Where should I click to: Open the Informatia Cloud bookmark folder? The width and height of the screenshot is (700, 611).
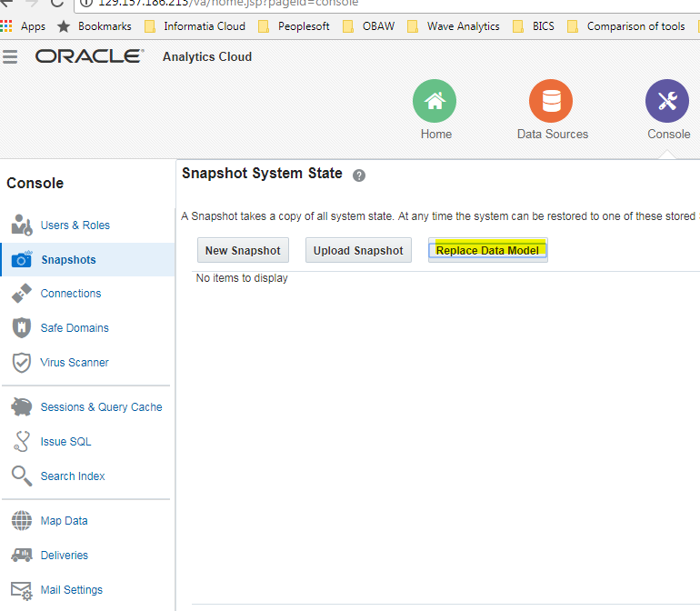[x=195, y=26]
